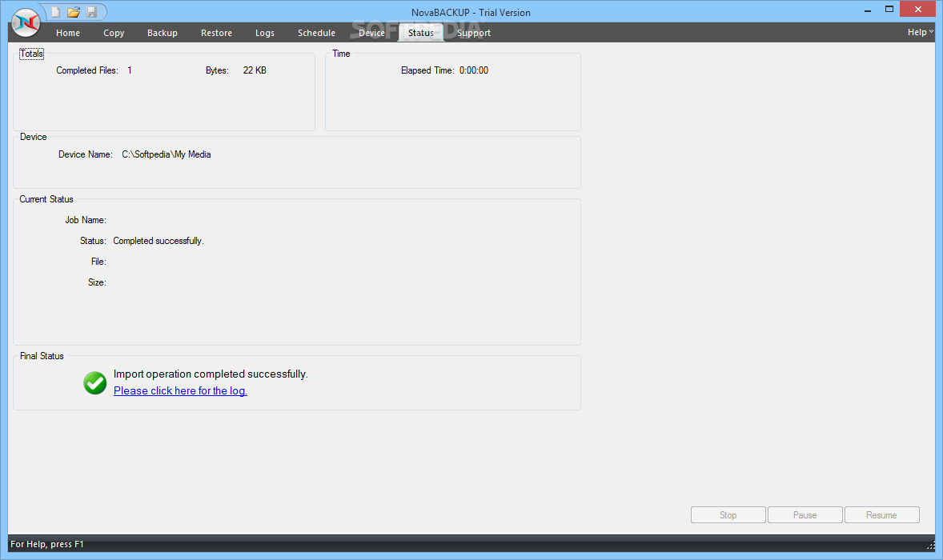Click the device name 'C:\Softpedia\My Media'
943x560 pixels.
point(166,154)
